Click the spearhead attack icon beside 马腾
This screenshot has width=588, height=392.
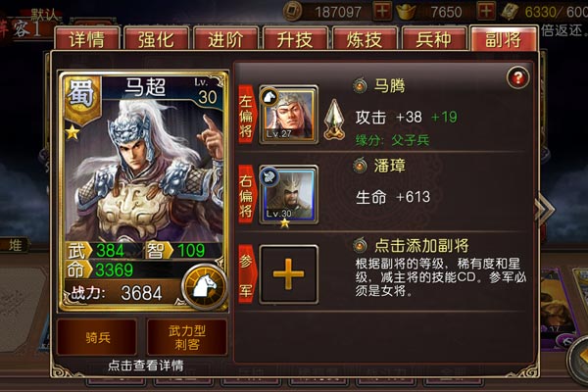click(334, 120)
